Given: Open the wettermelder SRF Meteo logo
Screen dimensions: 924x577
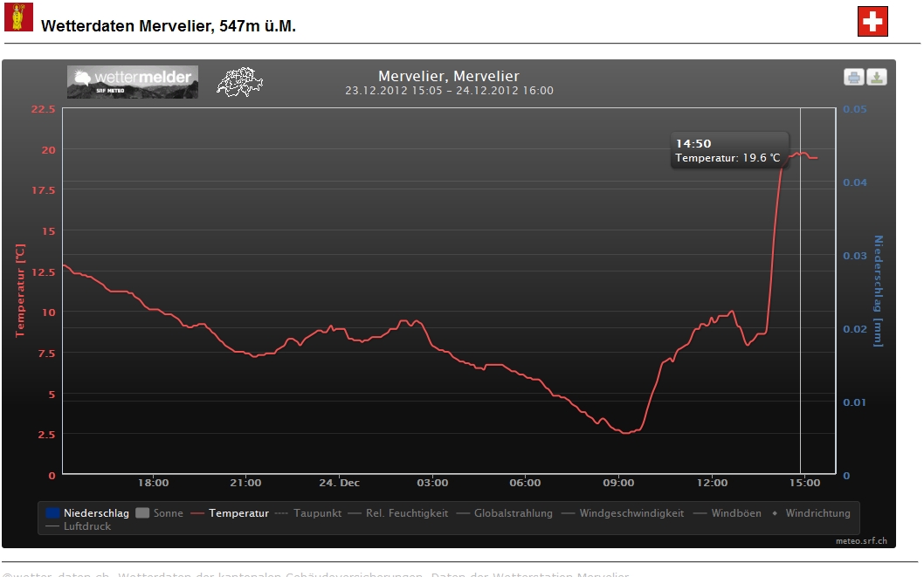Looking at the screenshot, I should (132, 82).
